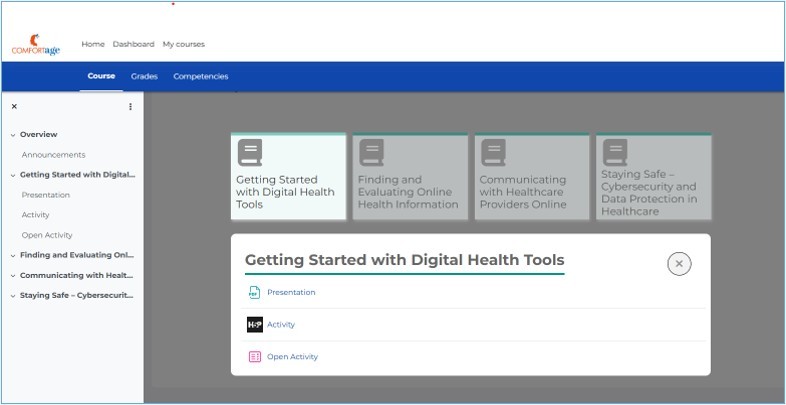Open My courses in top navigation
Screen dimensions: 786x405
(x=183, y=44)
